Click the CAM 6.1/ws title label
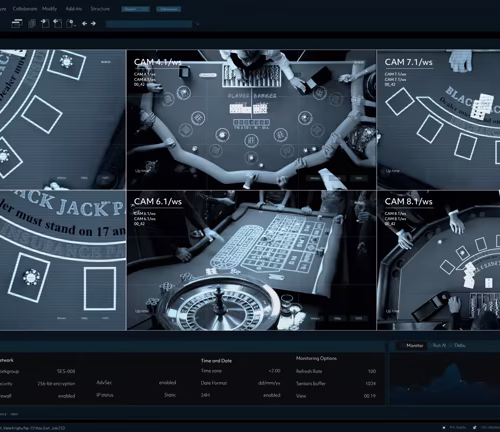The width and height of the screenshot is (500, 432). tap(158, 202)
